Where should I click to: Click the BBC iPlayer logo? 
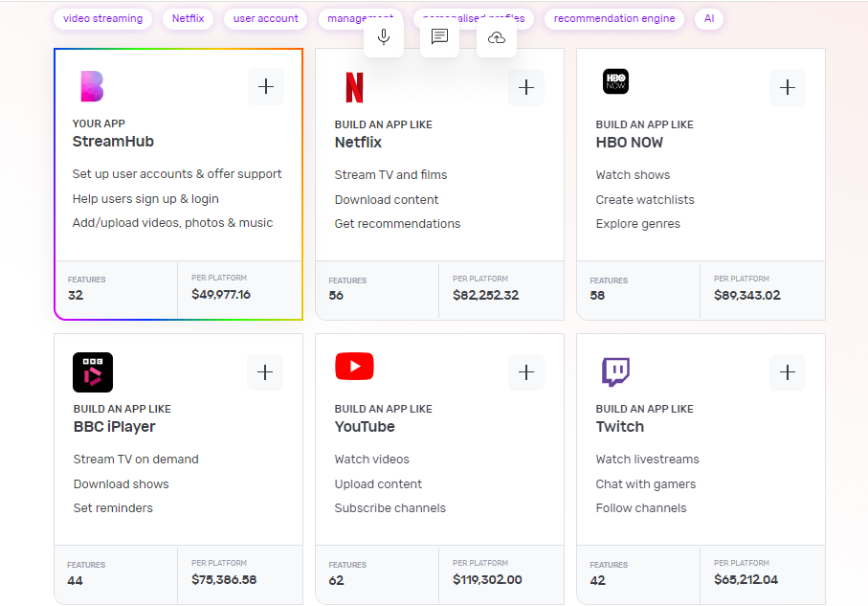coord(93,372)
